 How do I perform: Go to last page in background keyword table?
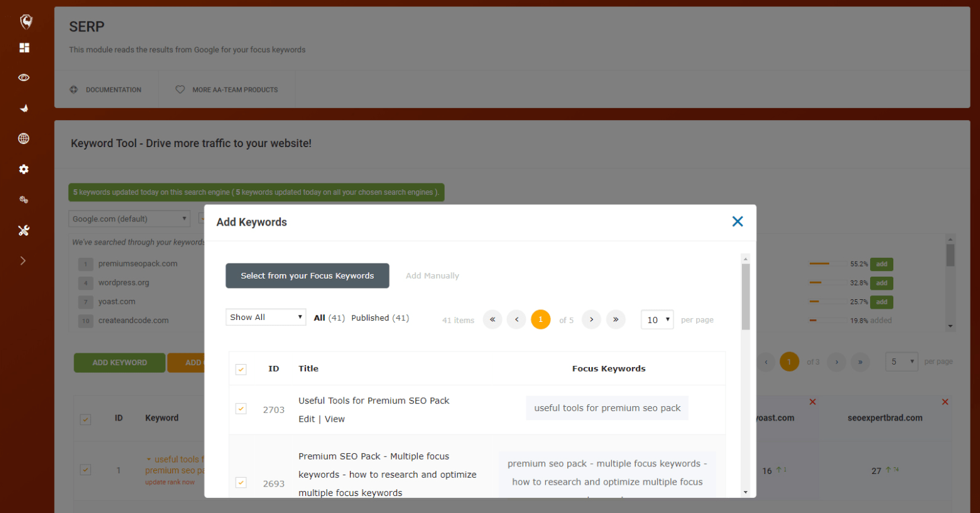click(861, 361)
